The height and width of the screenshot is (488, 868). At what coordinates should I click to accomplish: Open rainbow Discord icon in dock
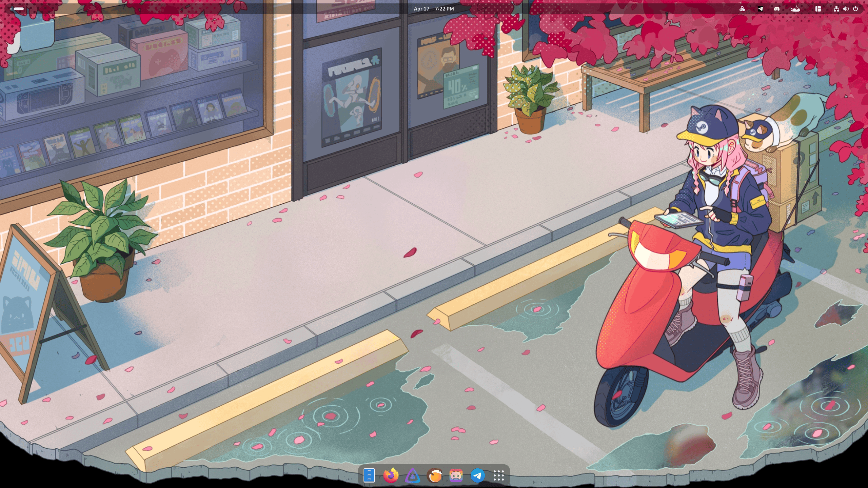pos(456,475)
